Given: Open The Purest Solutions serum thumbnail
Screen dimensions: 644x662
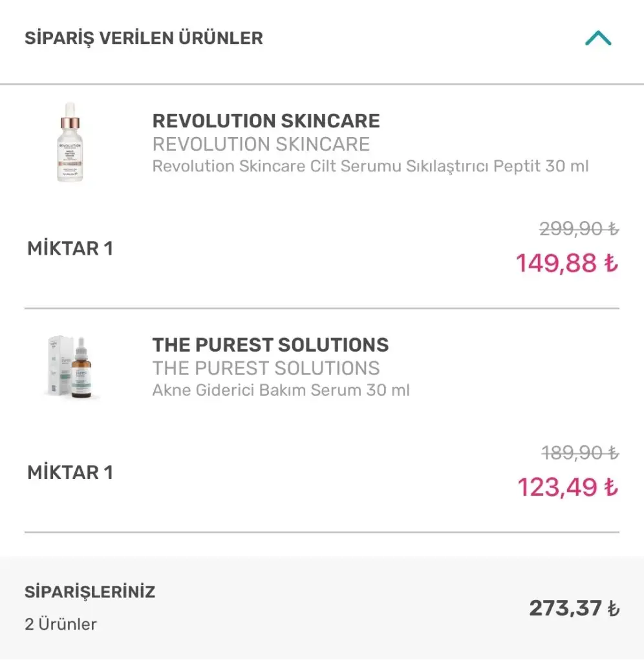Looking at the screenshot, I should (x=70, y=367).
